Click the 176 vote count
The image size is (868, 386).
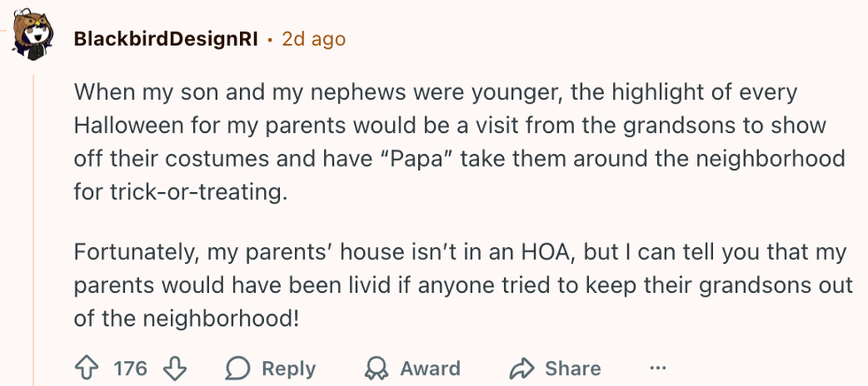(130, 368)
